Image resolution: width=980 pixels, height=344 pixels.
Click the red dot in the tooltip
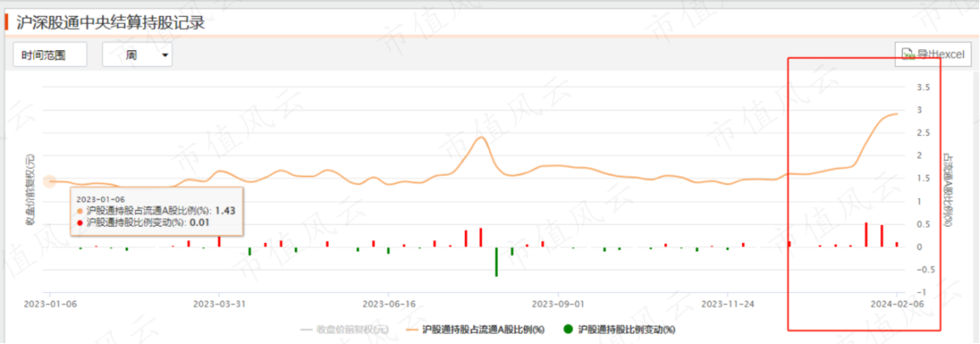pyautogui.click(x=79, y=223)
